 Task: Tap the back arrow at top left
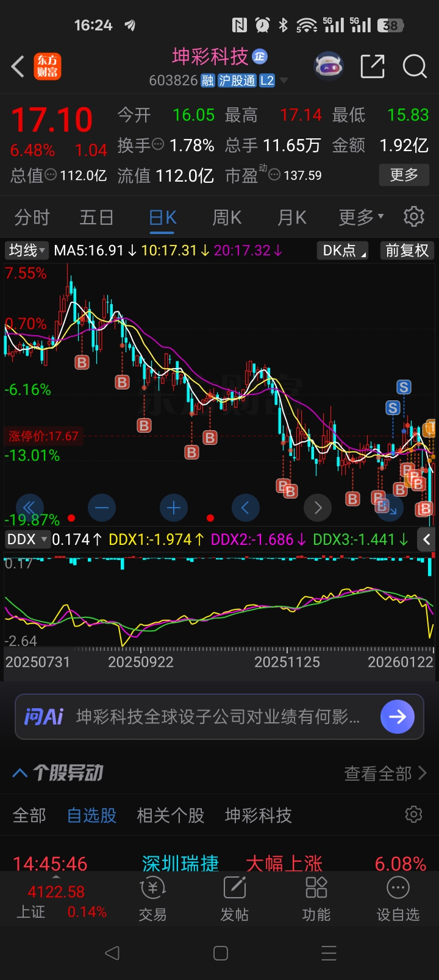18,66
